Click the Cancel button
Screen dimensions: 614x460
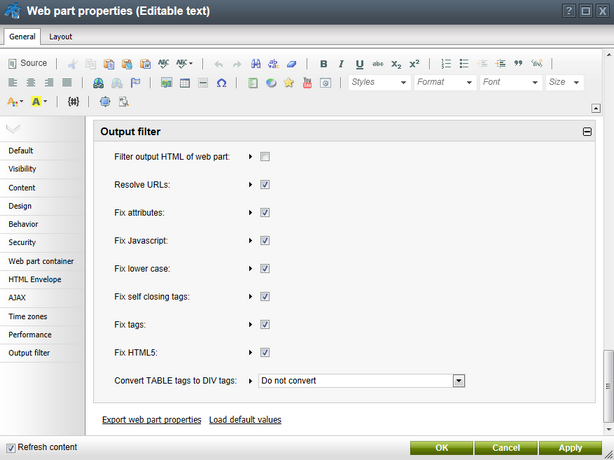click(x=506, y=448)
